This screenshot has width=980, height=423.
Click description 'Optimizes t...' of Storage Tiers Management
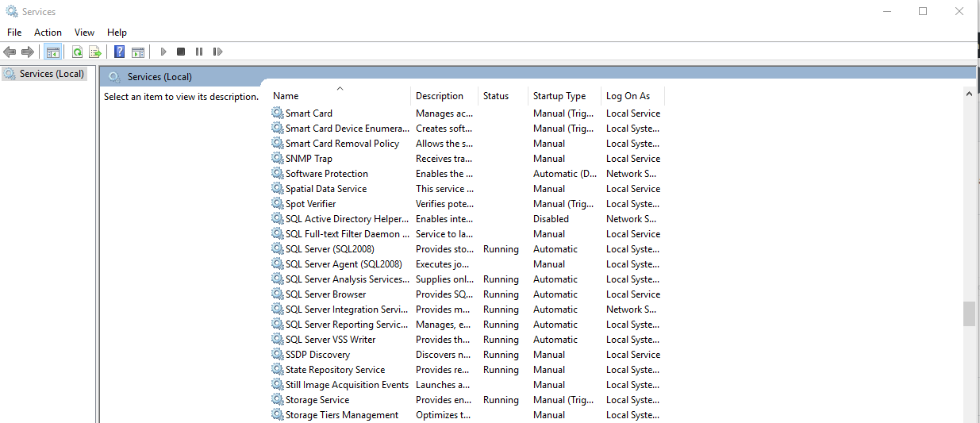(443, 415)
